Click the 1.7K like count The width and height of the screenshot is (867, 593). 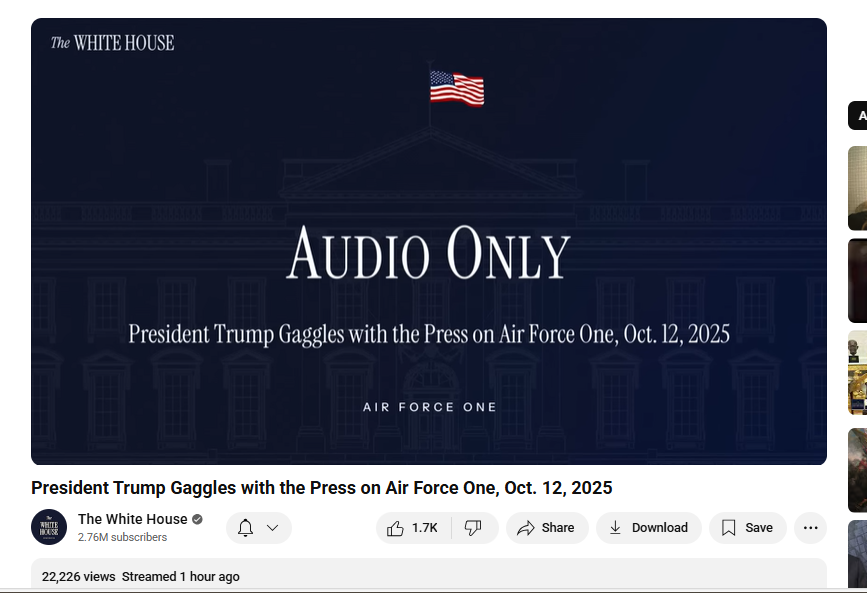[x=425, y=528]
